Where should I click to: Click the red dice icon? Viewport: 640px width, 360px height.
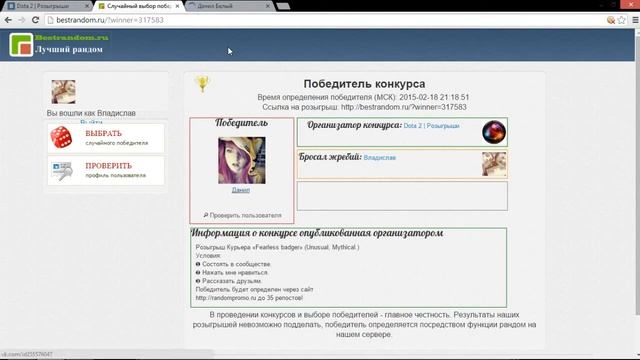[61, 138]
